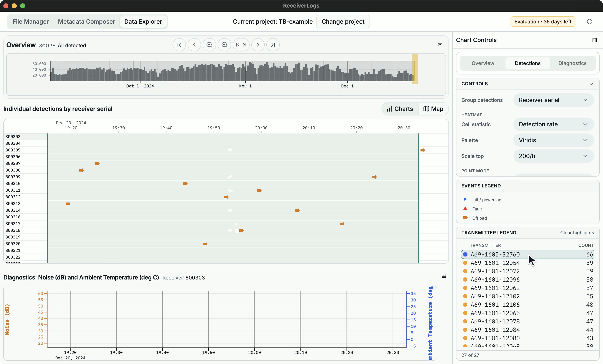The image size is (603, 364).
Task: Click the Change project button
Action: coord(343,22)
